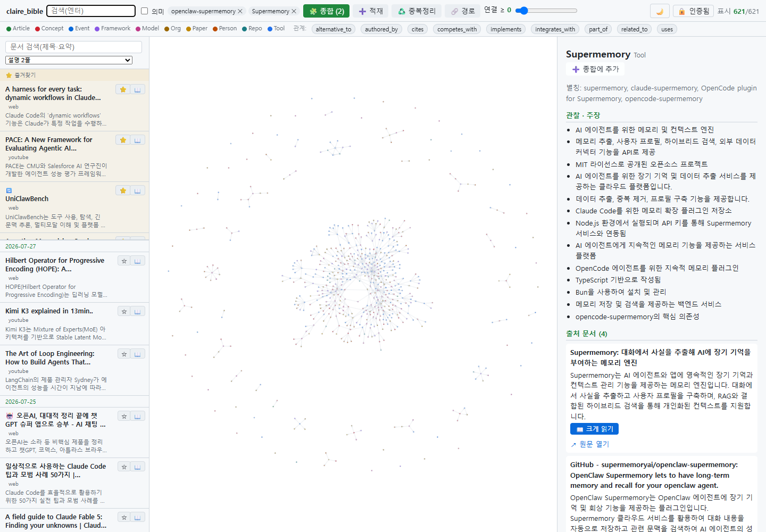Filter by uses relation
The height and width of the screenshot is (532, 766).
(x=667, y=29)
